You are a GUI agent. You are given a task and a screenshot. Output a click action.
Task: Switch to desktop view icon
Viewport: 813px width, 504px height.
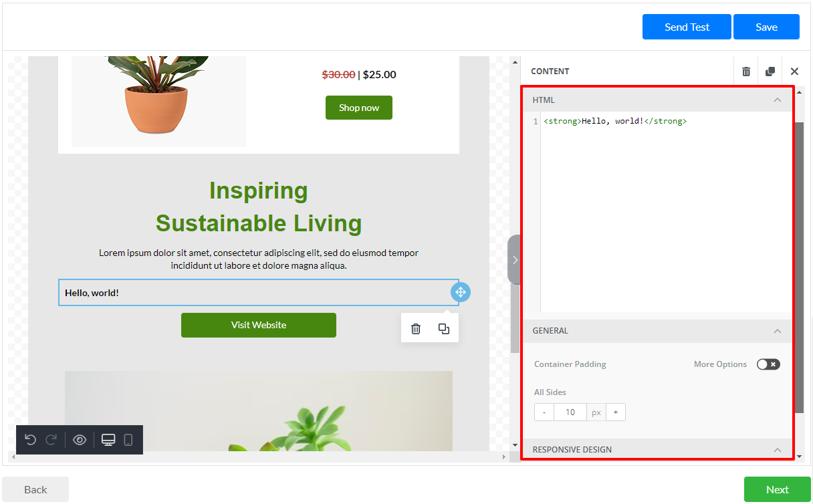(108, 440)
